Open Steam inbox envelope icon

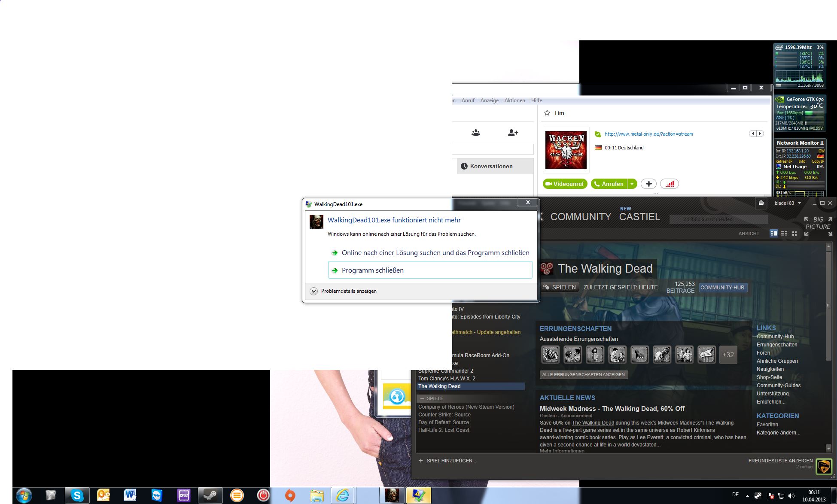(761, 203)
